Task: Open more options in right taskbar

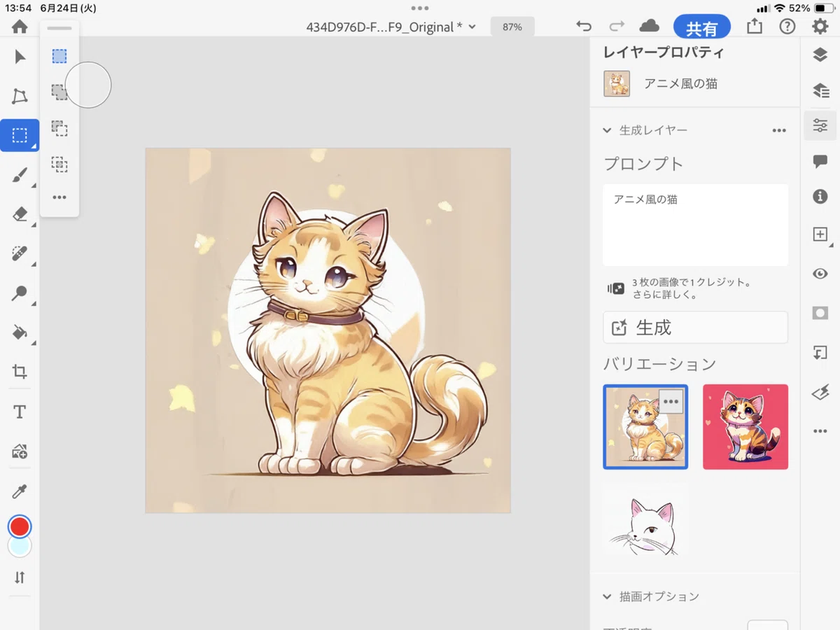Action: 820,431
